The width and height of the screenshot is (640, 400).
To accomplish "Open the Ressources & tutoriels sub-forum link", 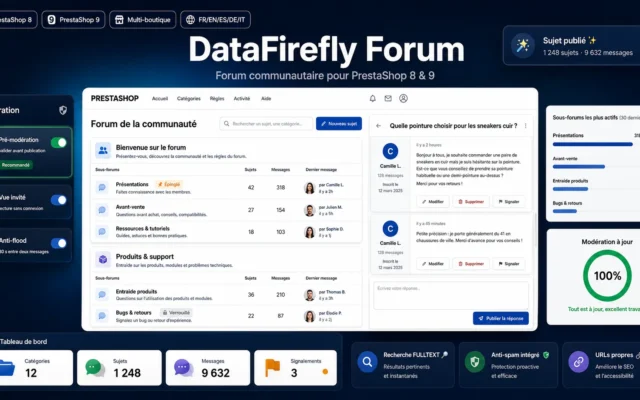I will (x=142, y=229).
